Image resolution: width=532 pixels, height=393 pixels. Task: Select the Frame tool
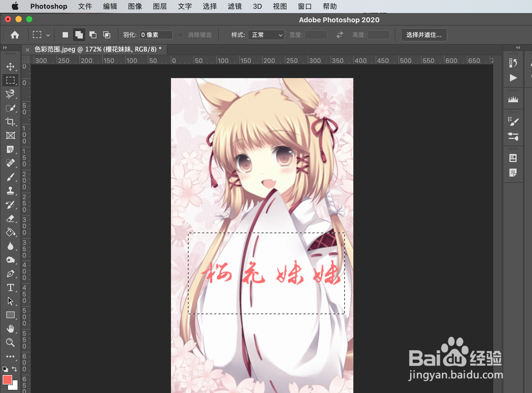click(10, 135)
